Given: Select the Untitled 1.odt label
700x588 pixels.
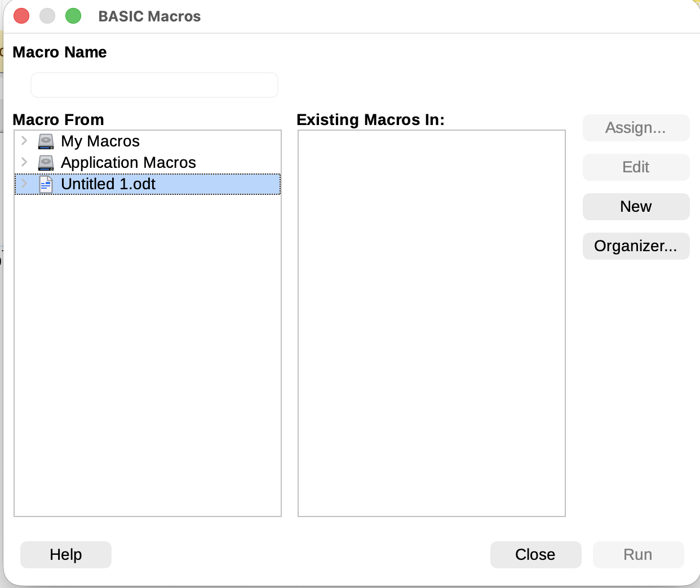Looking at the screenshot, I should 108,184.
